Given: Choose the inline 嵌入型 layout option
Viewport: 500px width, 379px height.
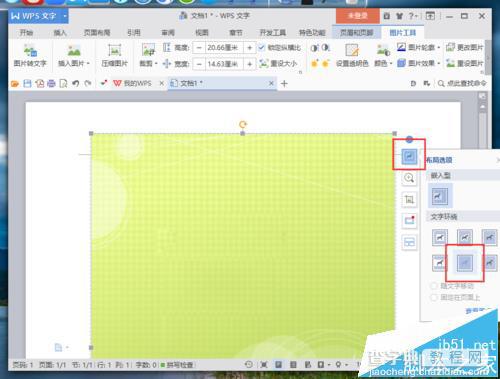Looking at the screenshot, I should coord(440,196).
